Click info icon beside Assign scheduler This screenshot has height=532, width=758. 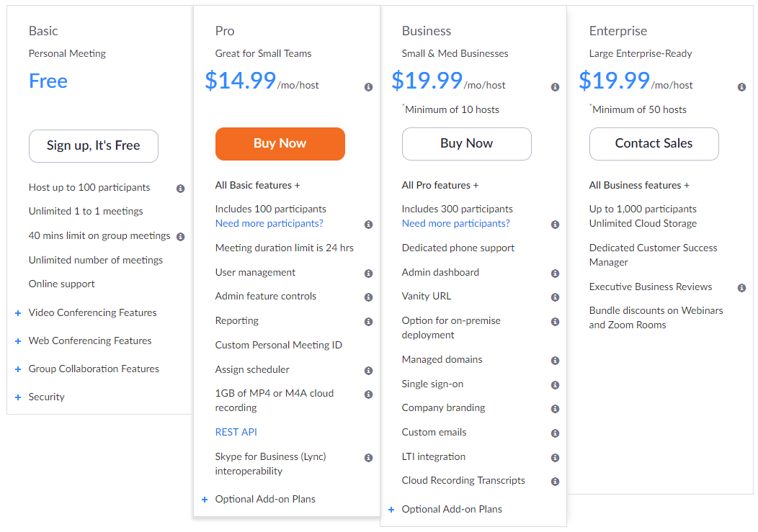(x=368, y=371)
